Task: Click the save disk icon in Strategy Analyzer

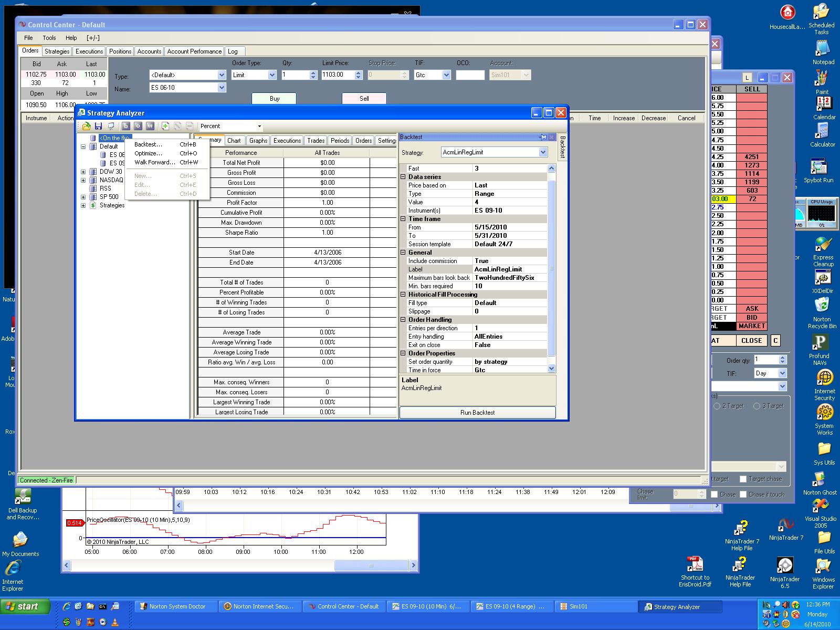Action: pyautogui.click(x=98, y=126)
